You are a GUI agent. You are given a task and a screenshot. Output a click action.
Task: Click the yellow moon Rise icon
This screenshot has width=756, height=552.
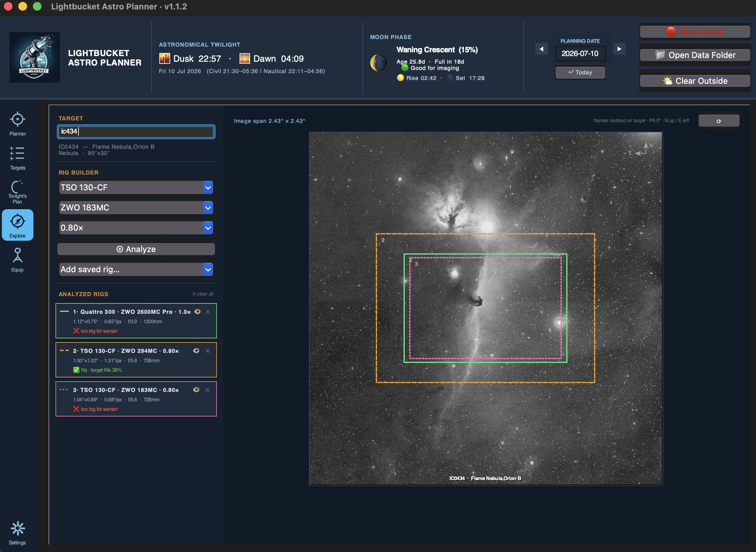[x=400, y=78]
